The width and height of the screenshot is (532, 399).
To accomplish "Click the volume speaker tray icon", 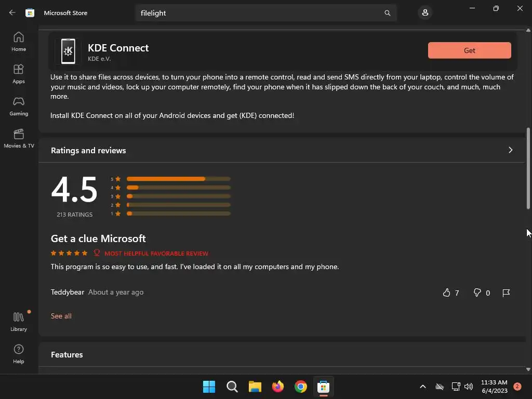I will [x=469, y=387].
